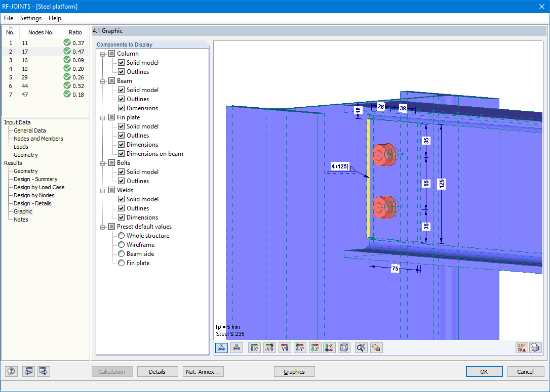Close the RF-JOINTS window
The height and width of the screenshot is (392, 550).
[541, 7]
